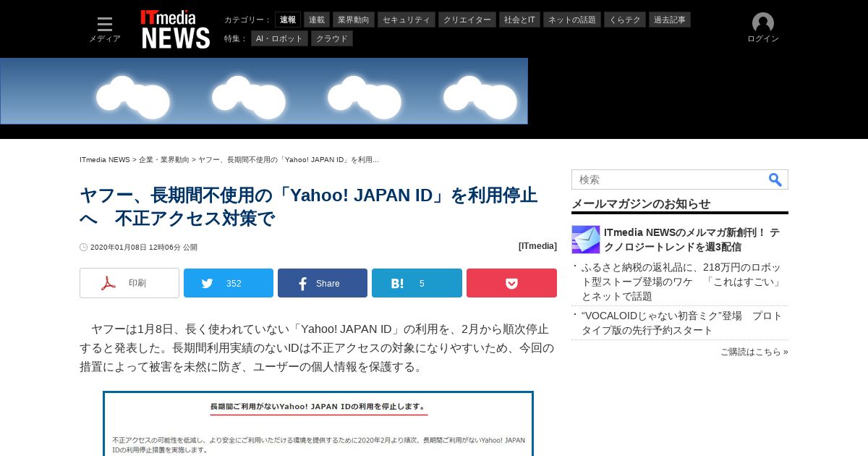Open the 過去記事 category
The height and width of the screenshot is (456, 868).
coord(670,20)
